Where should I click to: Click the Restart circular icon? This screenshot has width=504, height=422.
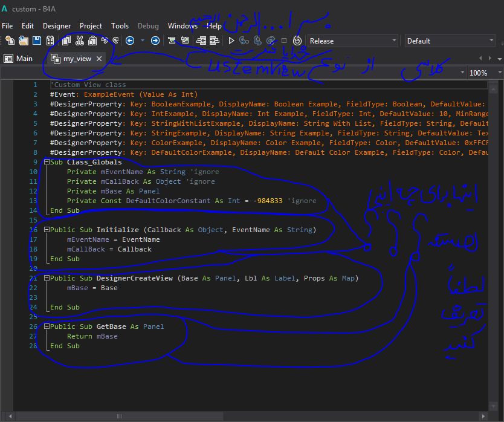[x=297, y=41]
